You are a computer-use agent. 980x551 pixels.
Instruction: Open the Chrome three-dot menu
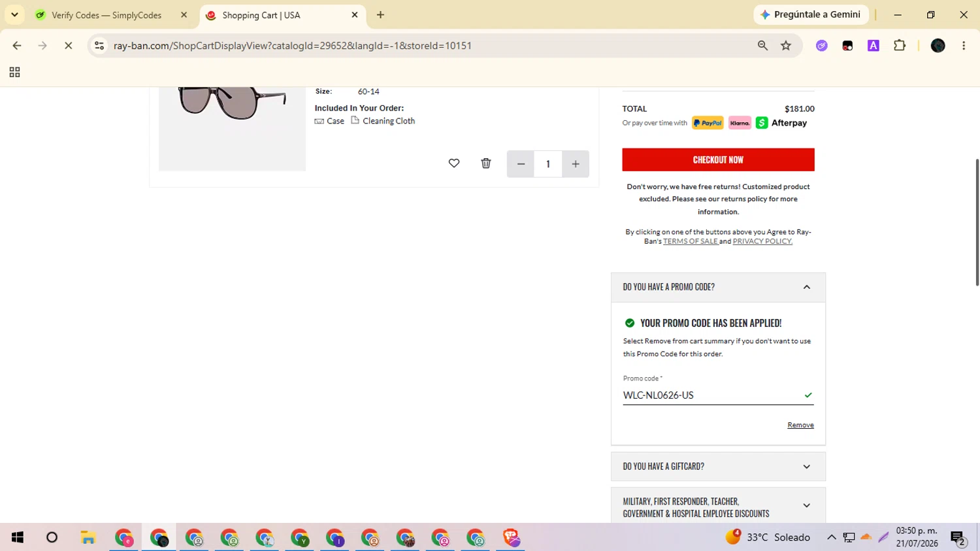point(964,46)
